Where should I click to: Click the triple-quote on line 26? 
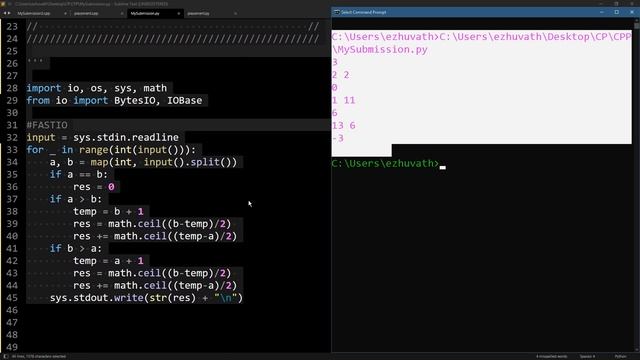coord(35,62)
